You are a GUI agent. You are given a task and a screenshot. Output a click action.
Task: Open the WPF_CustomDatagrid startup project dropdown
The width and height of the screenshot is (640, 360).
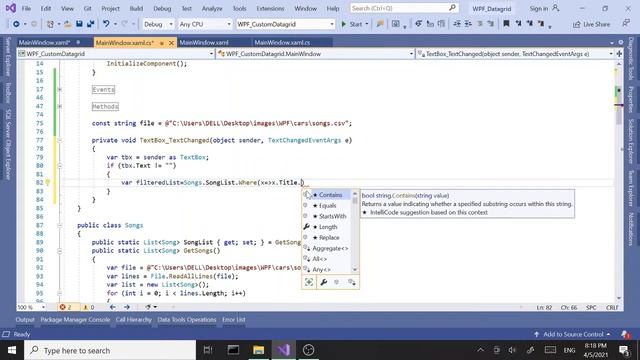coord(285,24)
